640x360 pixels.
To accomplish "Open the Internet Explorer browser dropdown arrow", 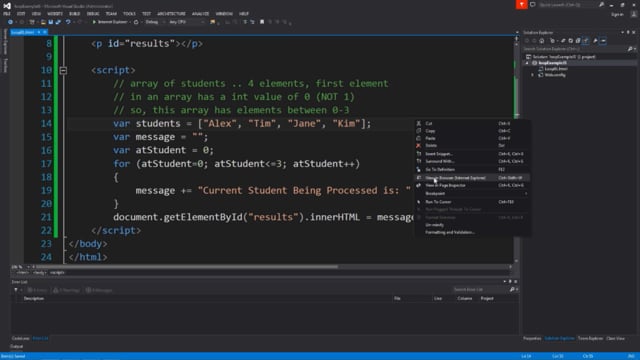I will [x=130, y=22].
